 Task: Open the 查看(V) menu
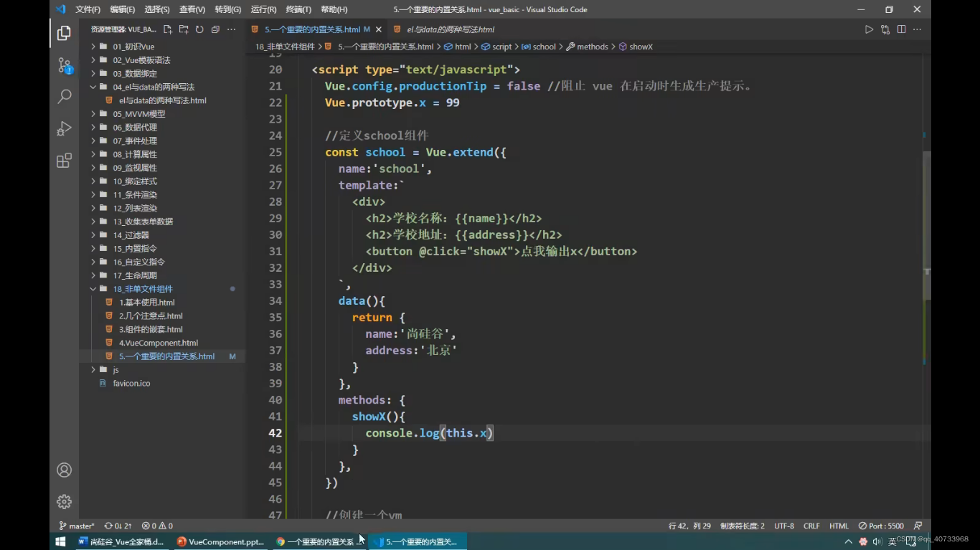pyautogui.click(x=192, y=9)
